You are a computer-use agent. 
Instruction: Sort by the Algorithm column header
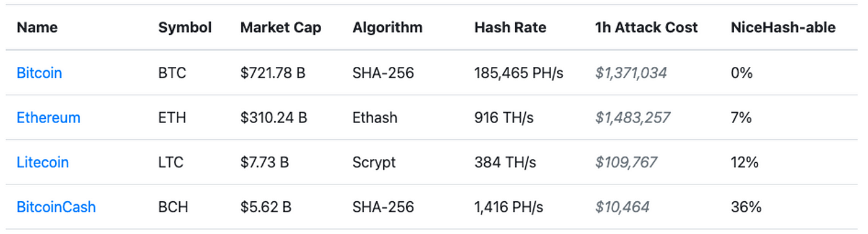[x=387, y=28]
